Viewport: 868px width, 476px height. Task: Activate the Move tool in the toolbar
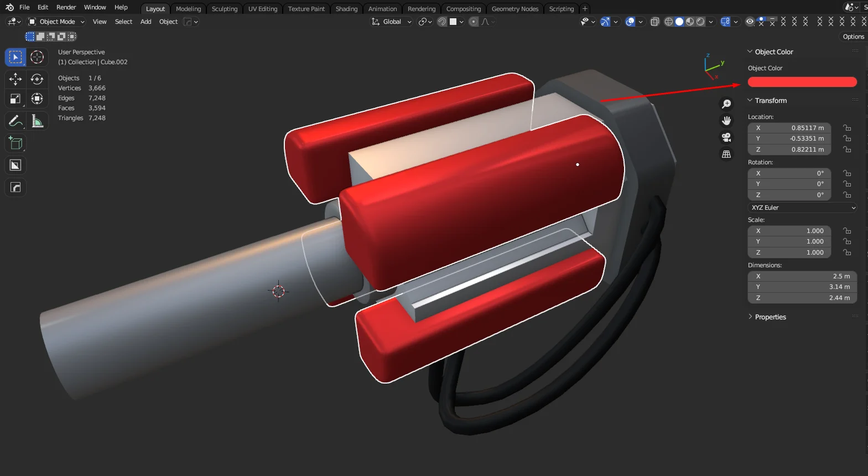(15, 79)
